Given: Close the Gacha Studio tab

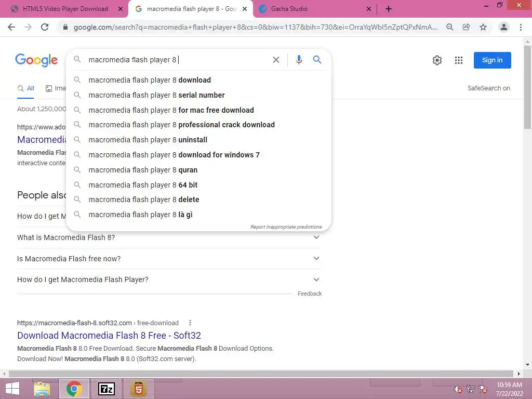Looking at the screenshot, I should (369, 9).
